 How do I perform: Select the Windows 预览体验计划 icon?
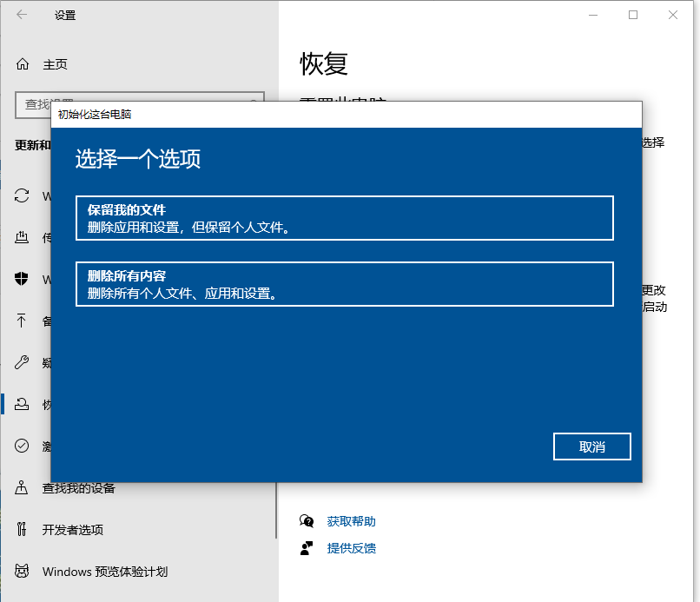(x=21, y=571)
